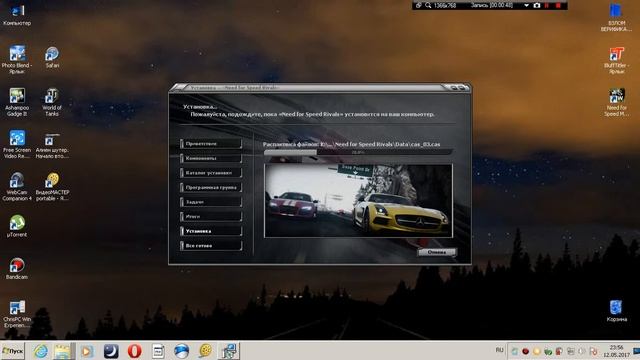640x360 pixels.
Task: Open the Bandicam desktop icon
Action: coord(17,268)
